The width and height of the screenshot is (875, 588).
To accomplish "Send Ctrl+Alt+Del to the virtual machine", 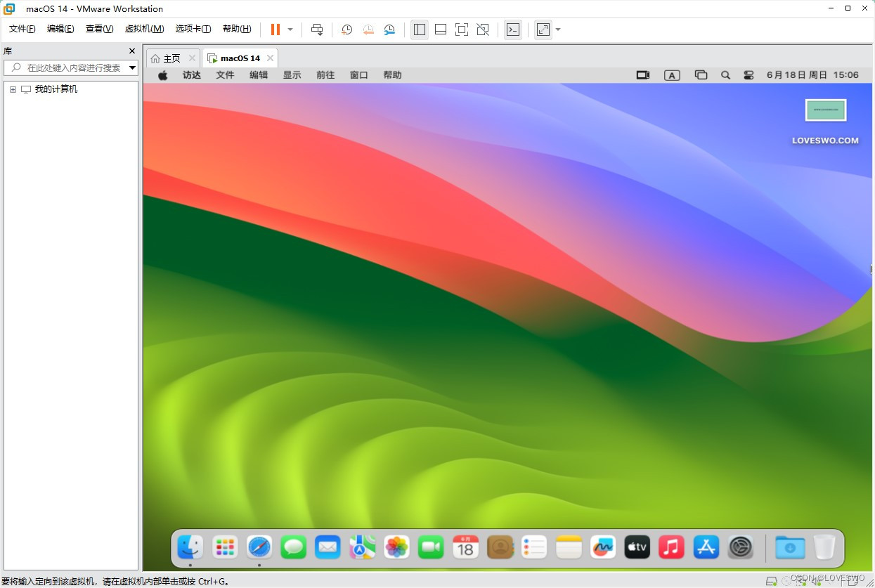I will [x=317, y=30].
